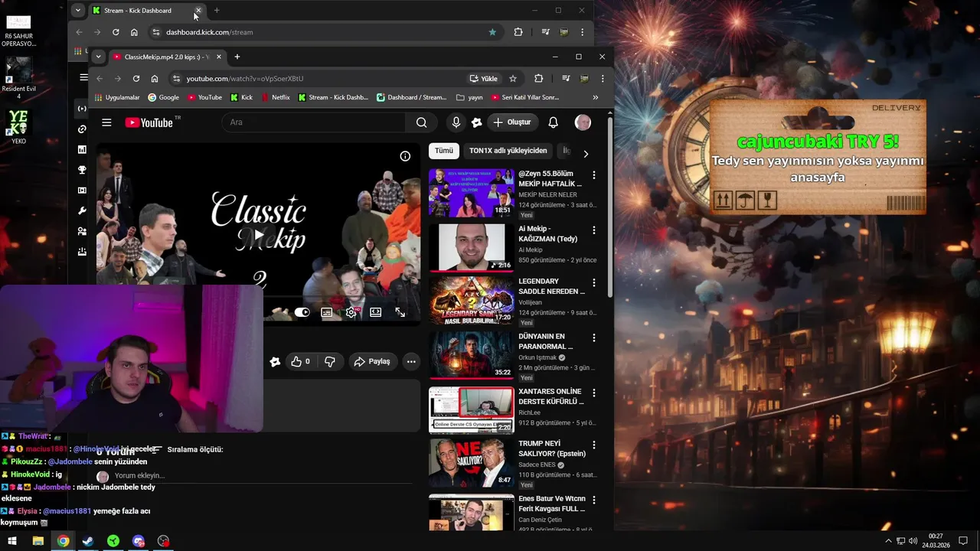Open Uygulamalar apps bookmark

coord(117,97)
